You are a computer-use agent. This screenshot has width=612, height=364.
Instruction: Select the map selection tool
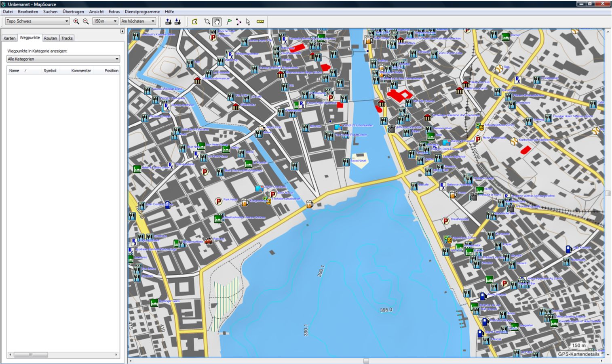click(x=195, y=21)
